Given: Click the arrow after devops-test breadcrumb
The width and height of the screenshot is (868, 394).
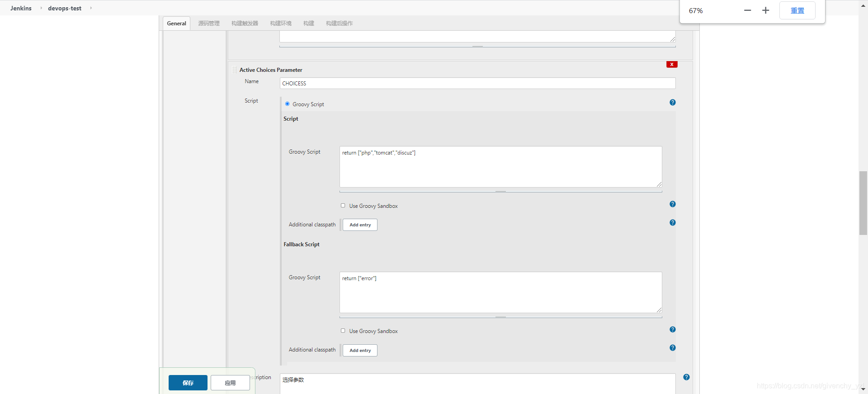Looking at the screenshot, I should 91,8.
